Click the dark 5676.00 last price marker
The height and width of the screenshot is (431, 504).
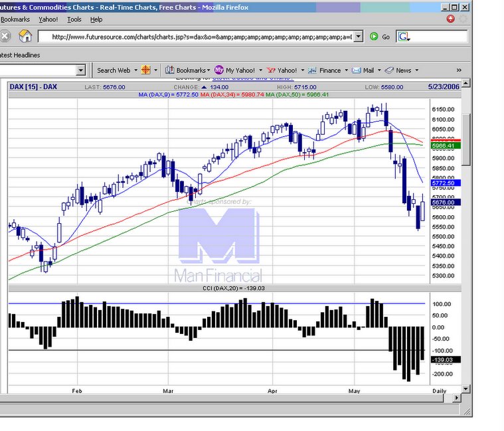point(446,203)
